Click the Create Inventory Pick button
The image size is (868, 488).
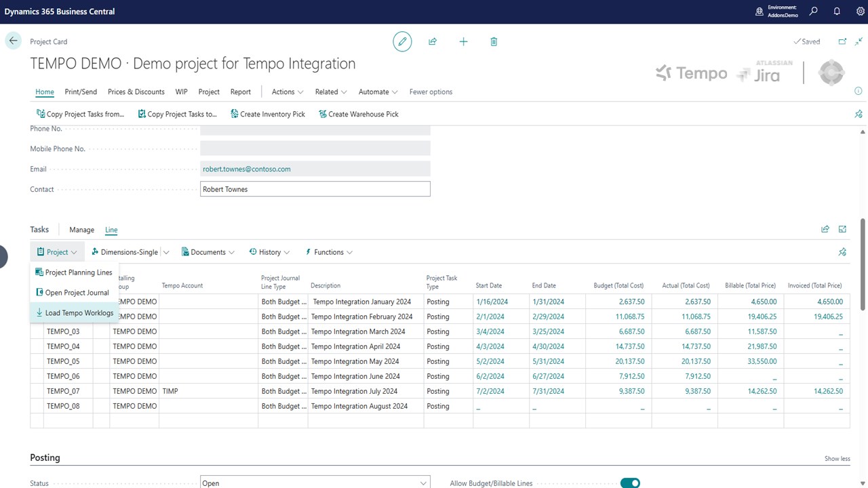pos(268,115)
